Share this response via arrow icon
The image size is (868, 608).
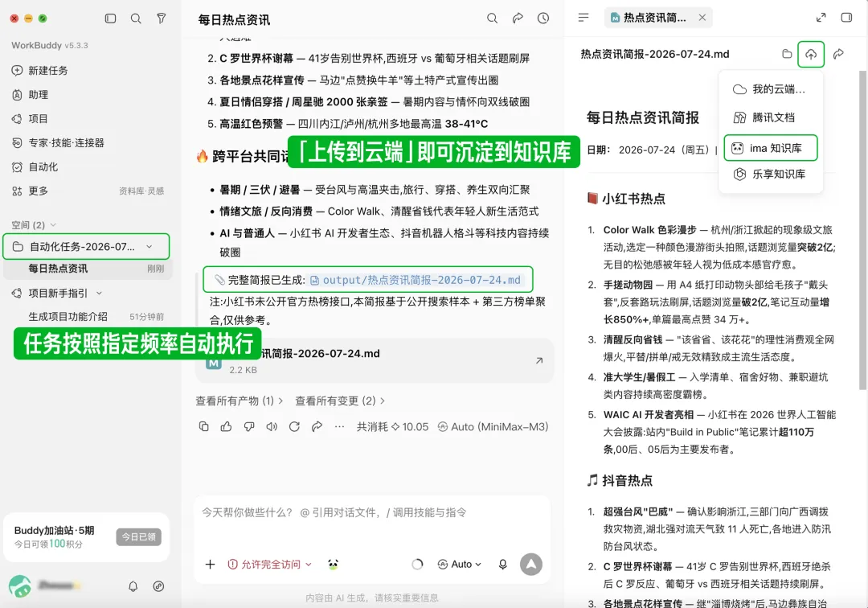(x=317, y=426)
